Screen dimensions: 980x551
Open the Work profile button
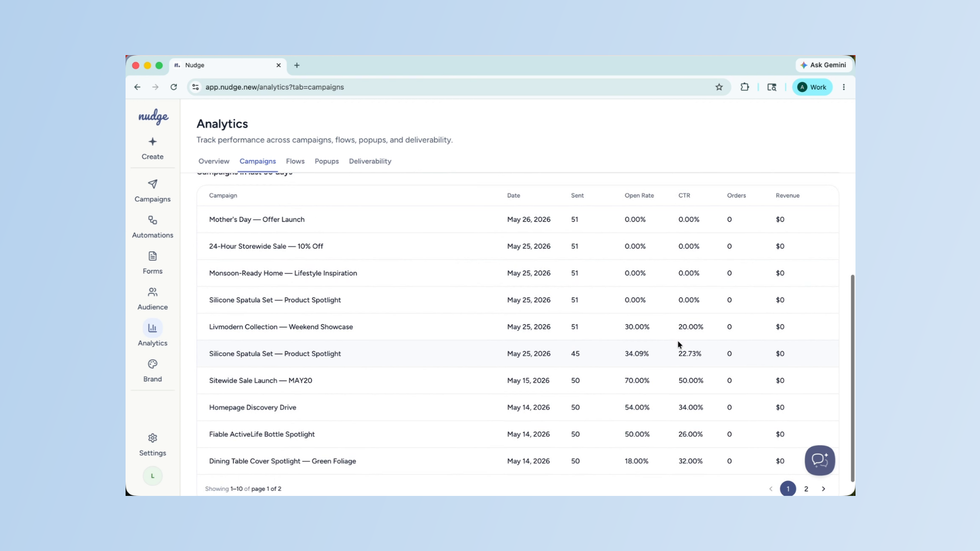(x=812, y=87)
